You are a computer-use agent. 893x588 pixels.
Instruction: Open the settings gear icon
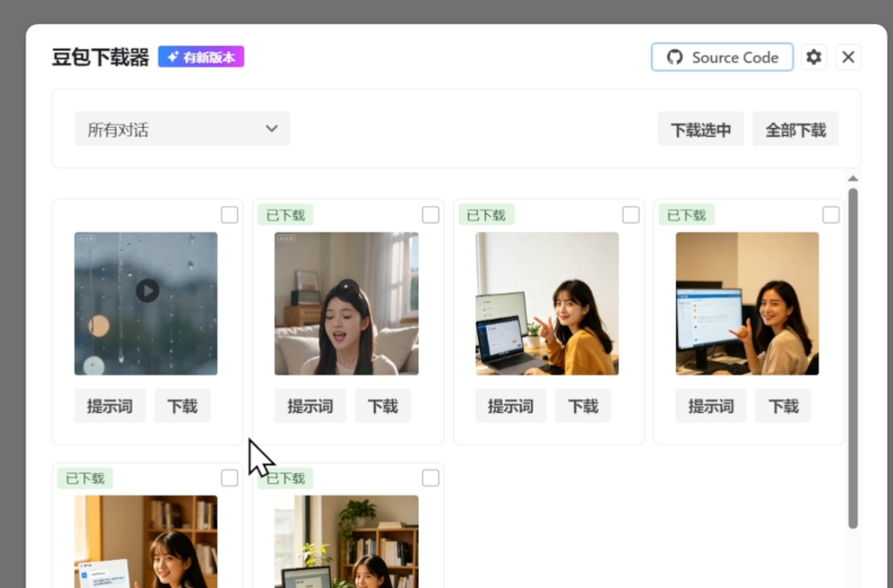point(813,57)
